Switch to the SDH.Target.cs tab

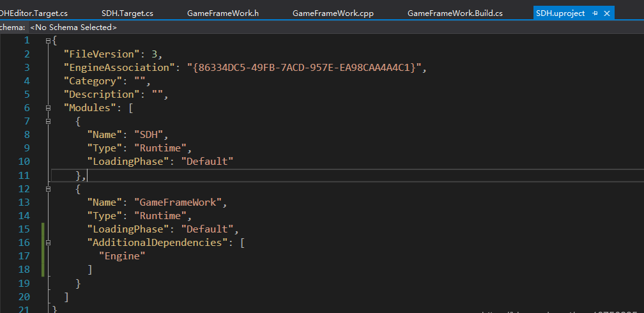(127, 13)
